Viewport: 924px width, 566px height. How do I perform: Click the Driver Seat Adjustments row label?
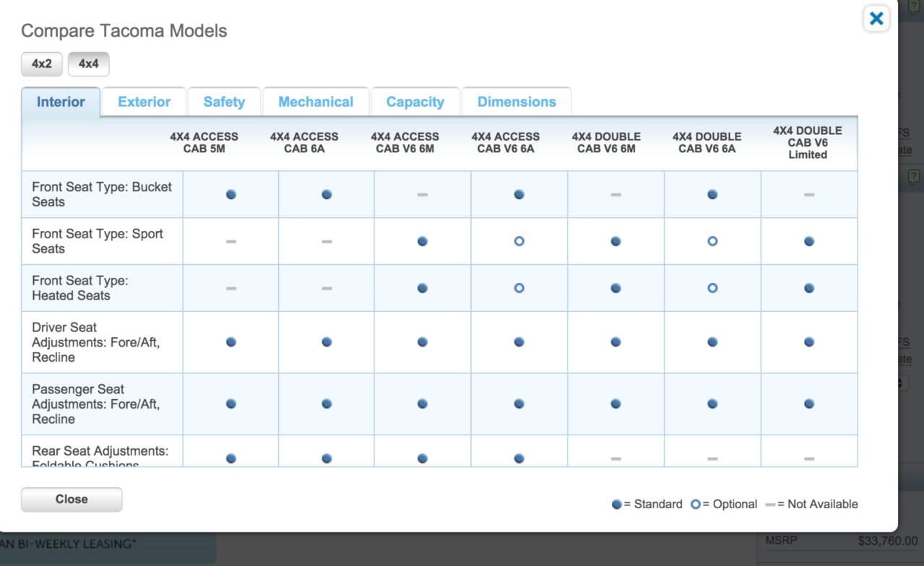pos(96,342)
